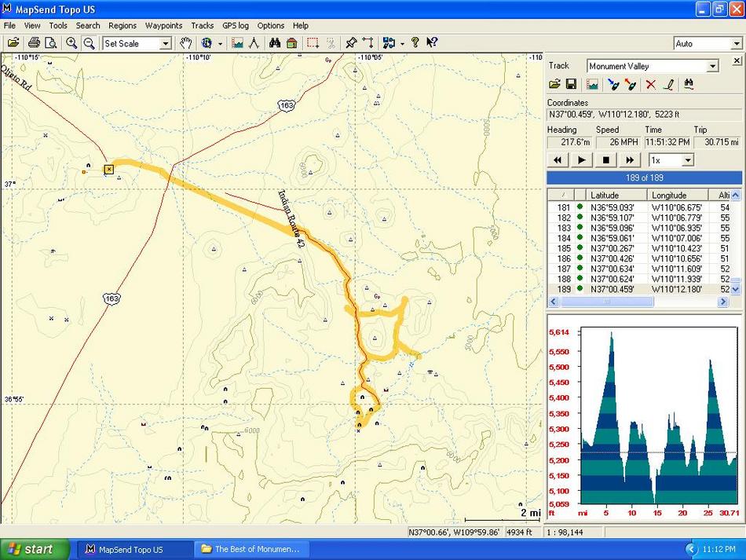Screen dimensions: 746x560
Task: Click the pen edit icon in Track panel
Action: click(x=669, y=84)
